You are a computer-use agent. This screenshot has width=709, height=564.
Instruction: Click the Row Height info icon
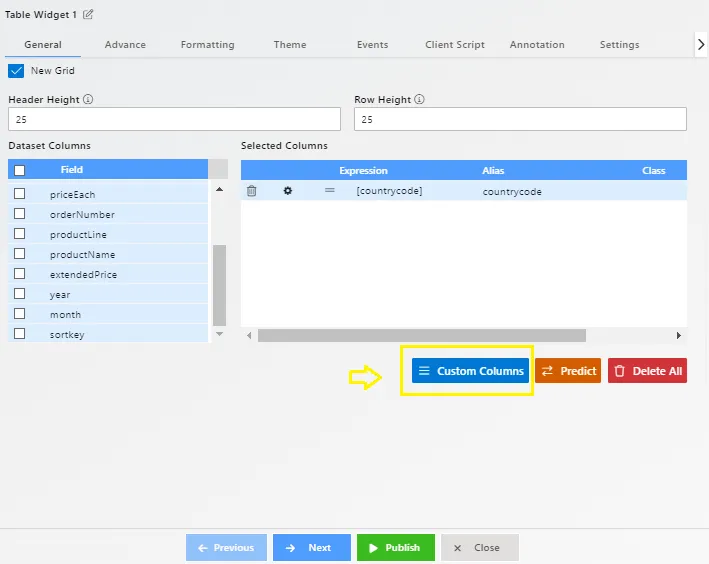(419, 99)
